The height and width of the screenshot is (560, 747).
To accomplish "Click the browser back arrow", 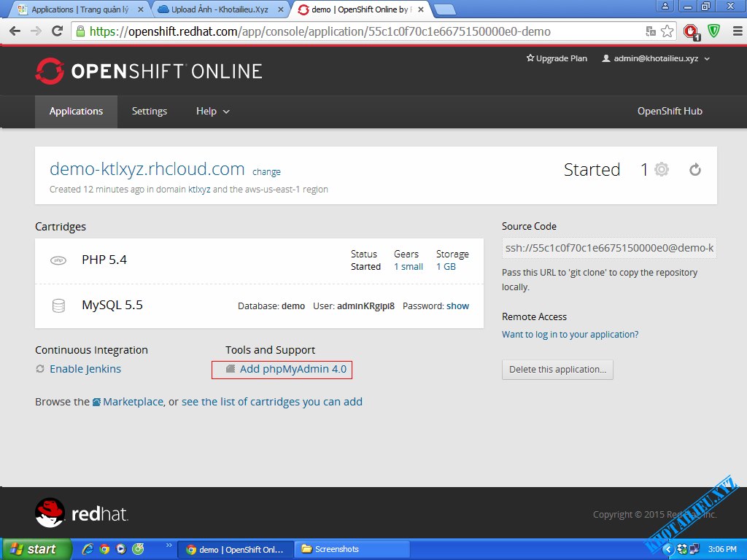I will 15,31.
